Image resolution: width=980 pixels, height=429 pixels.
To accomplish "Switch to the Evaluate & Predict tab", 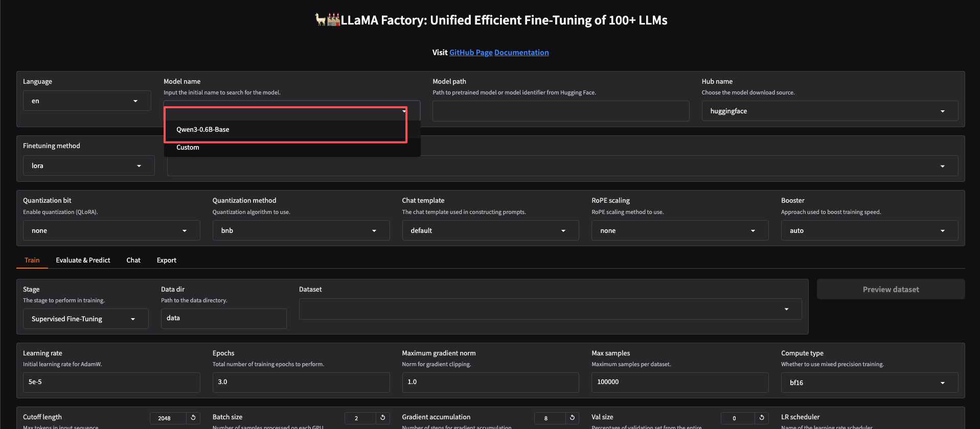I will [x=83, y=260].
